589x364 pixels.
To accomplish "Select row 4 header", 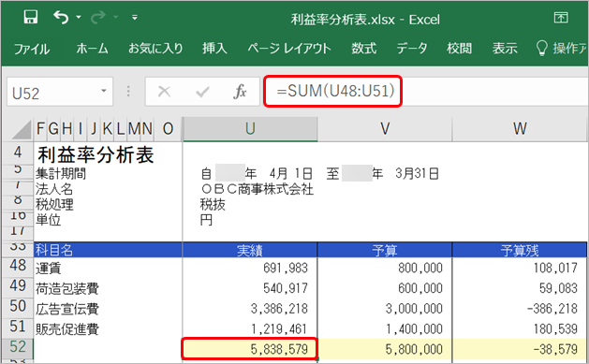I will tap(18, 153).
